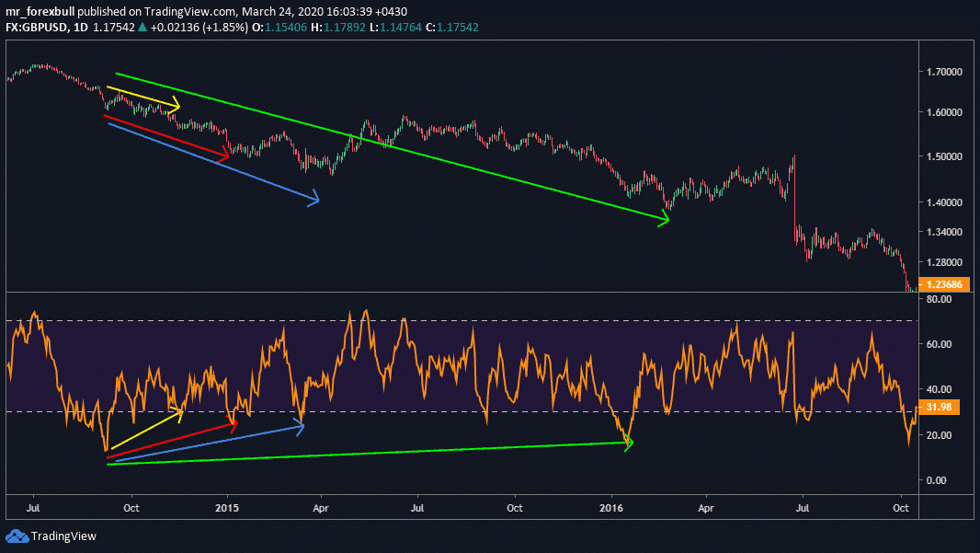The height and width of the screenshot is (553, 980).
Task: Select the red arrowhead in the RSI panel
Action: point(232,424)
